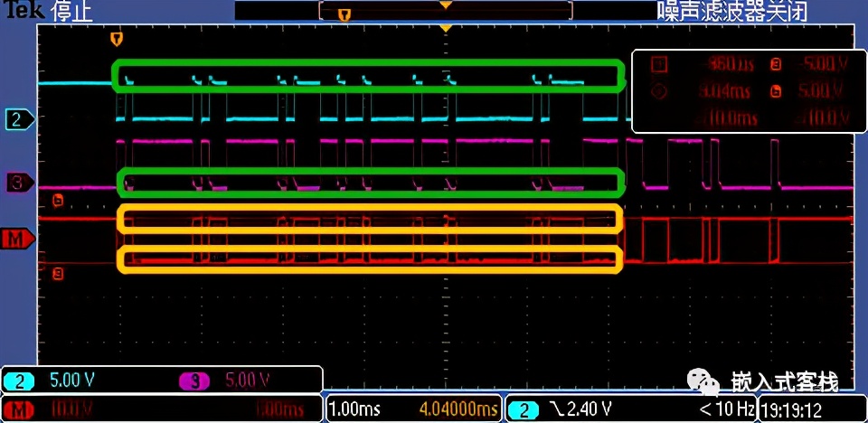This screenshot has height=423, width=868.
Task: Click the red Math M badge in the readout bar
Action: pyautogui.click(x=20, y=409)
